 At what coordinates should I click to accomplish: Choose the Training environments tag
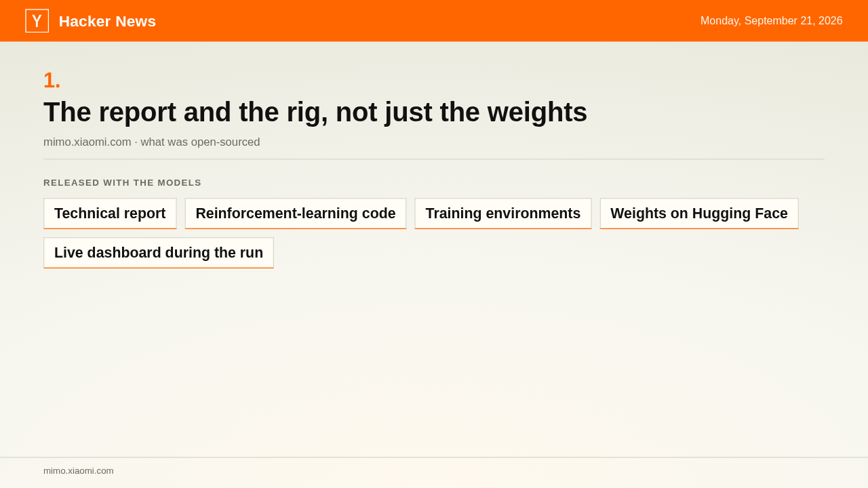coord(503,213)
